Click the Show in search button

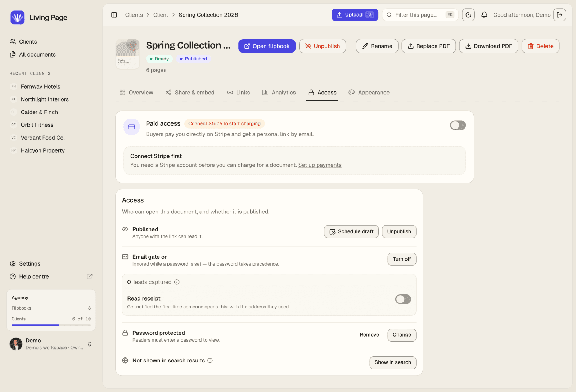coord(393,362)
